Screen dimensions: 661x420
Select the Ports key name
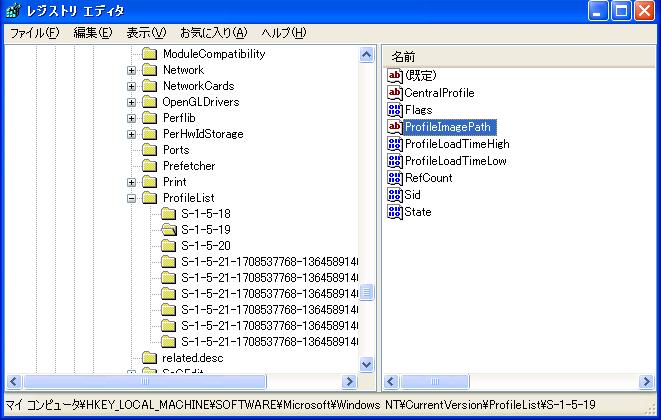(x=176, y=150)
